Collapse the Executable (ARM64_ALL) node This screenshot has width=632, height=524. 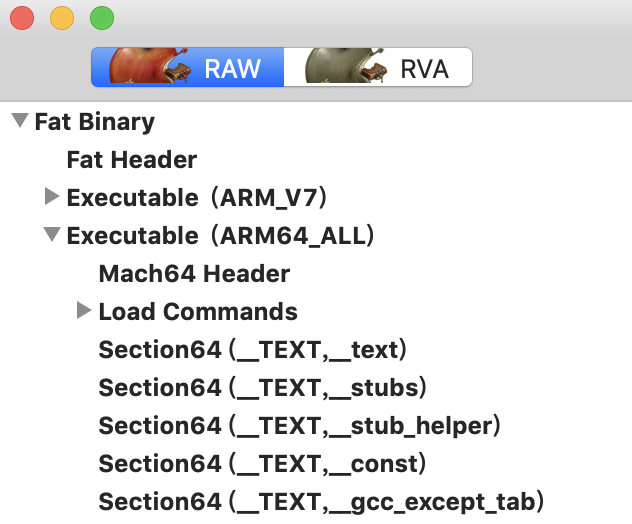(x=52, y=234)
